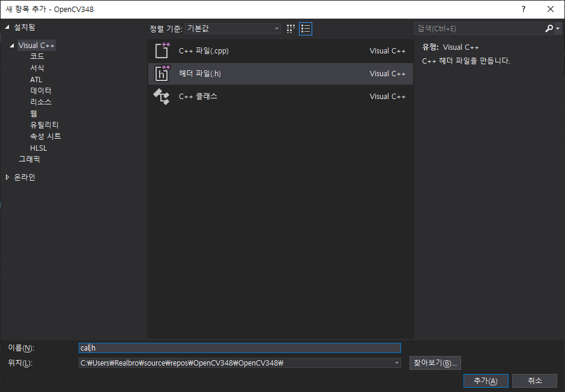This screenshot has height=392, width=565.
Task: Click 'C++ 파일(.cpp)' template label
Action: point(204,51)
